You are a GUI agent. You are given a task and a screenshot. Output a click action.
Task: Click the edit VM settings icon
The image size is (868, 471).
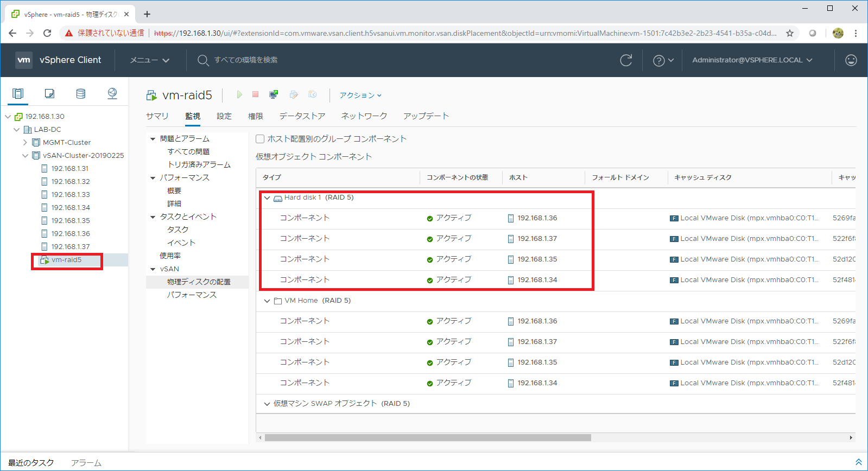(294, 94)
